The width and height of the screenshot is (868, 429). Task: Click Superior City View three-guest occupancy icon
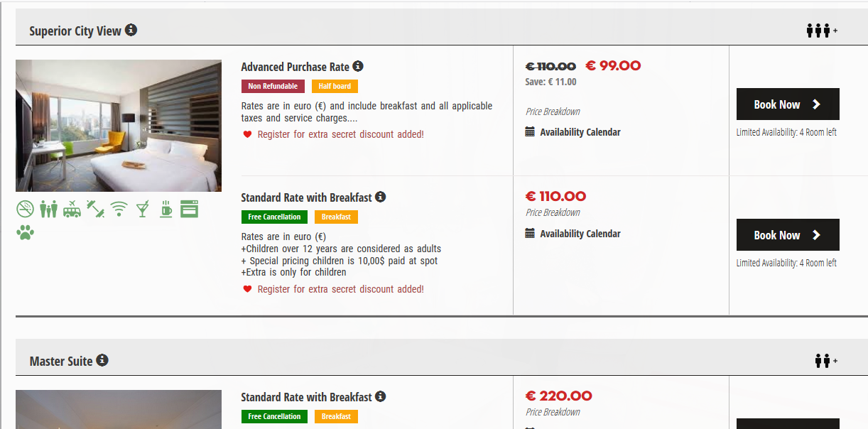(822, 31)
